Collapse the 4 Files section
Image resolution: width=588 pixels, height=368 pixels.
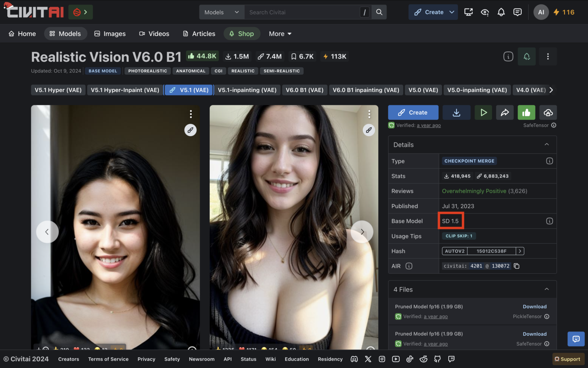coord(547,289)
